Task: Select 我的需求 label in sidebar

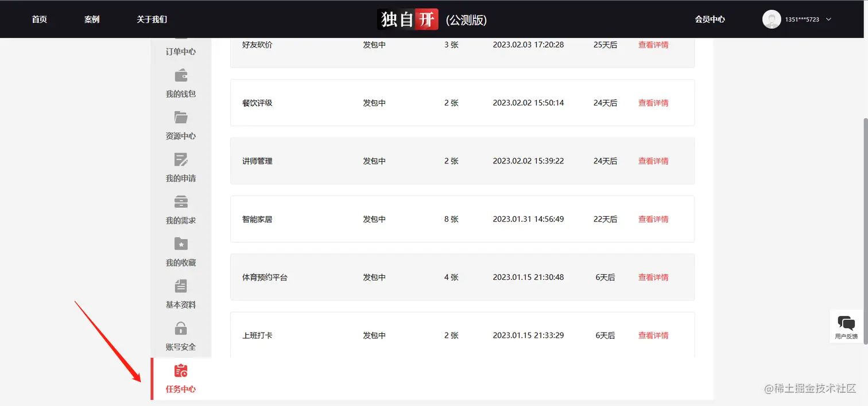Action: (181, 220)
